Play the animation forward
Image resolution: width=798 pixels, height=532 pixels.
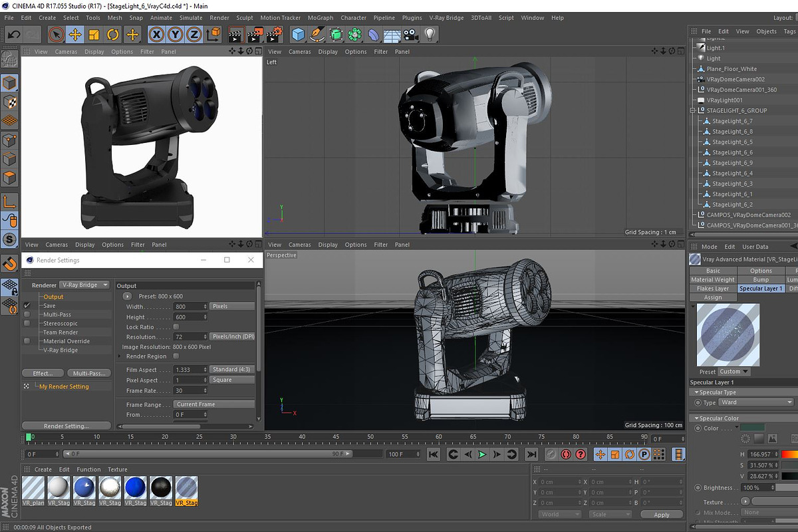482,454
